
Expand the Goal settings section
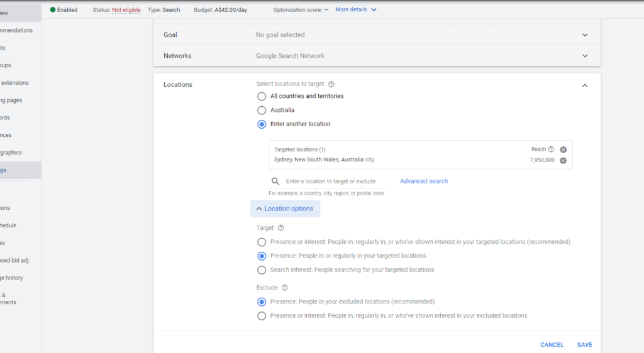585,35
